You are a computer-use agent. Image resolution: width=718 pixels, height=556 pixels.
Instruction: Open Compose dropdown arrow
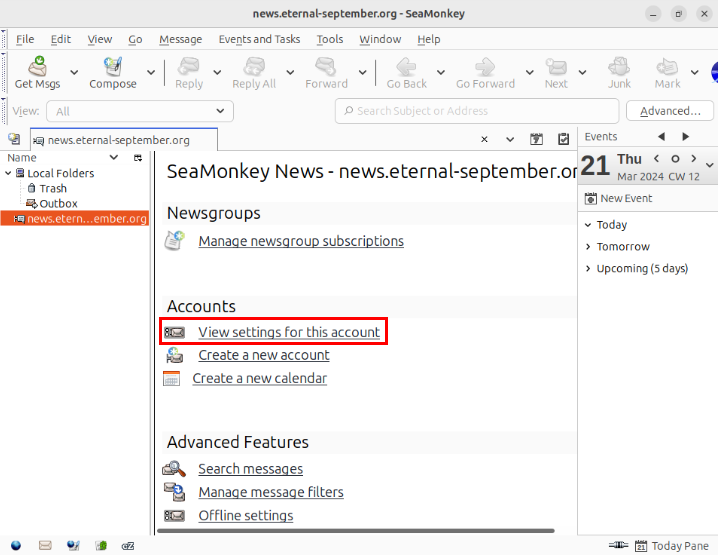tap(151, 72)
